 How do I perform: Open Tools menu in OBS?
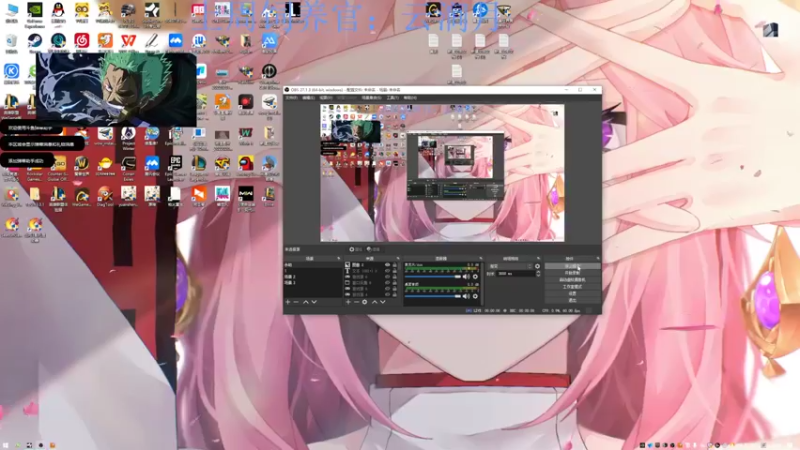[392, 97]
